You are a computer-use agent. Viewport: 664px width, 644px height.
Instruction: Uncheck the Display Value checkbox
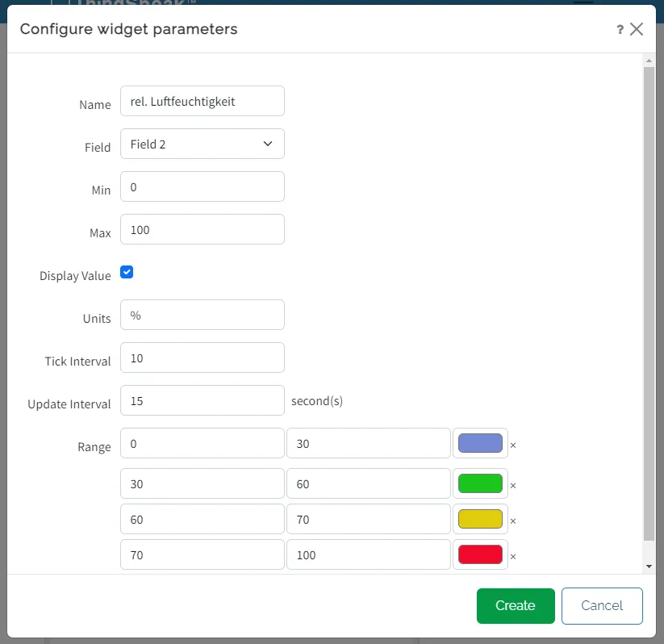[127, 273]
